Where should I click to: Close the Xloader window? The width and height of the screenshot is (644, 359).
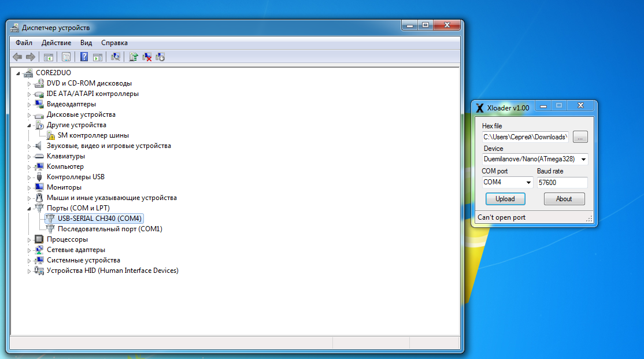580,106
